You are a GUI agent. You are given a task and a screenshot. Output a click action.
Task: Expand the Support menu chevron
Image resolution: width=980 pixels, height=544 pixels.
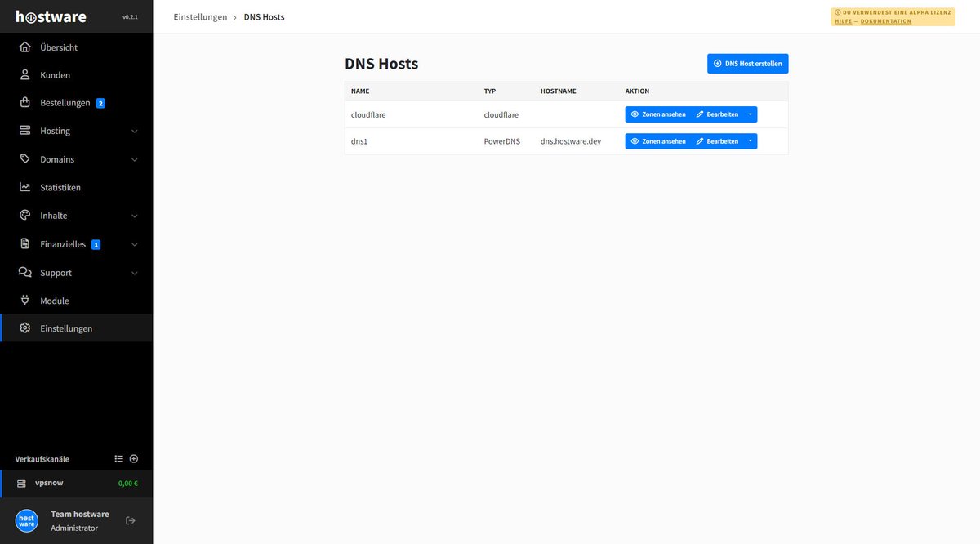click(x=135, y=274)
